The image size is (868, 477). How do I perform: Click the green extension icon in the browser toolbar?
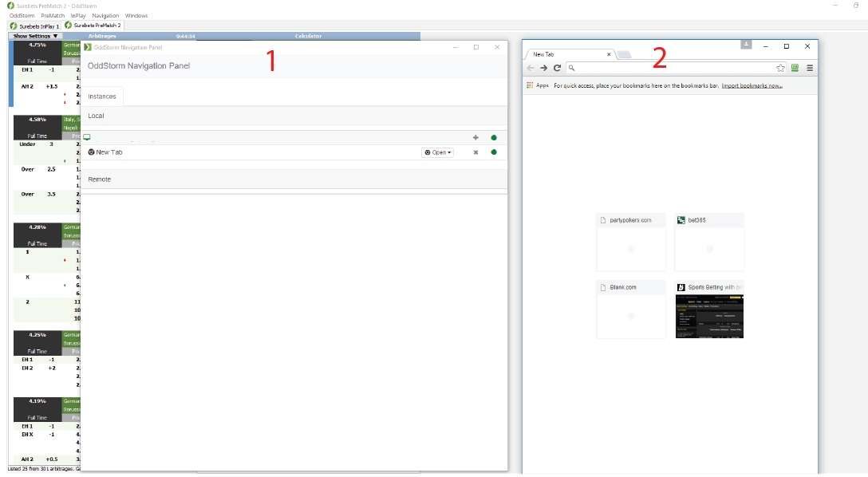[x=795, y=69]
